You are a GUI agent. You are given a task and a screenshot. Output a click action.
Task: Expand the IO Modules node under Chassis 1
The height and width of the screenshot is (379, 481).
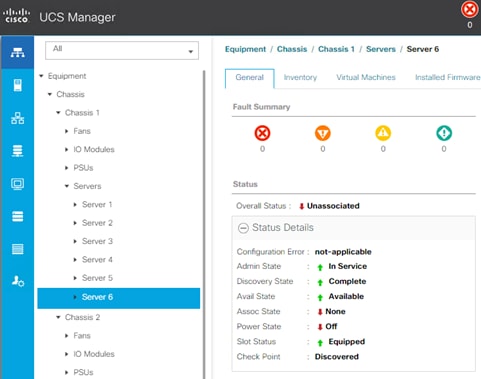coord(67,150)
